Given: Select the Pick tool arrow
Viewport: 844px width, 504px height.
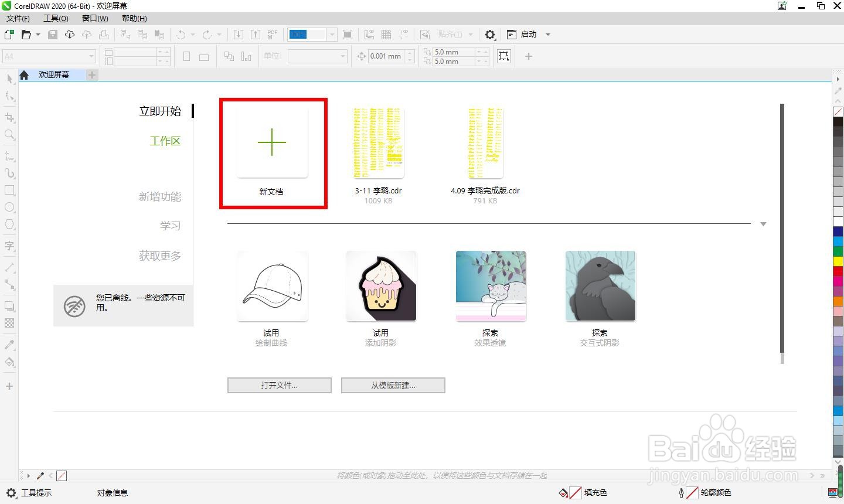Looking at the screenshot, I should [x=9, y=78].
